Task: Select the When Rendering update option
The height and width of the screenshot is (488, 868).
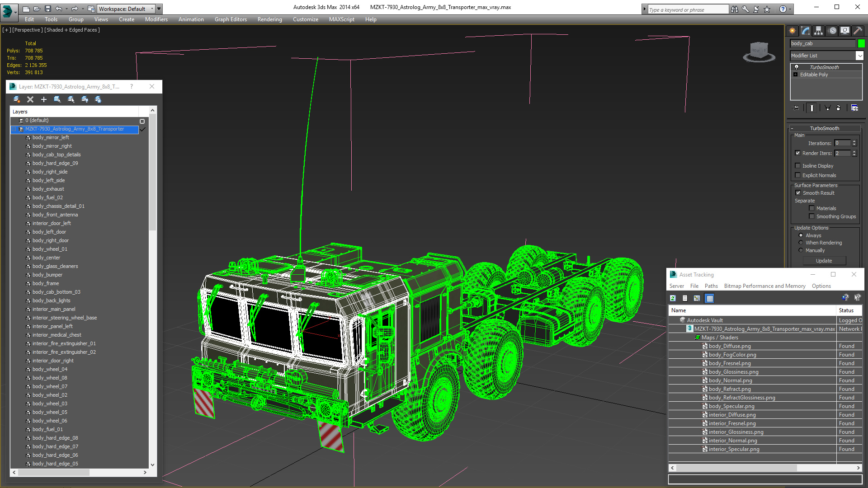Action: point(801,243)
